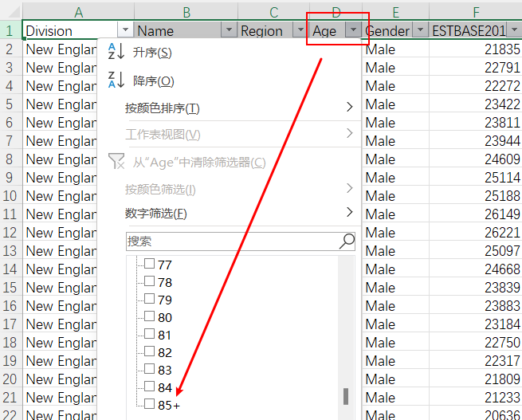Image resolution: width=522 pixels, height=420 pixels.
Task: Open the Age column filter dropdown
Action: pos(353,31)
